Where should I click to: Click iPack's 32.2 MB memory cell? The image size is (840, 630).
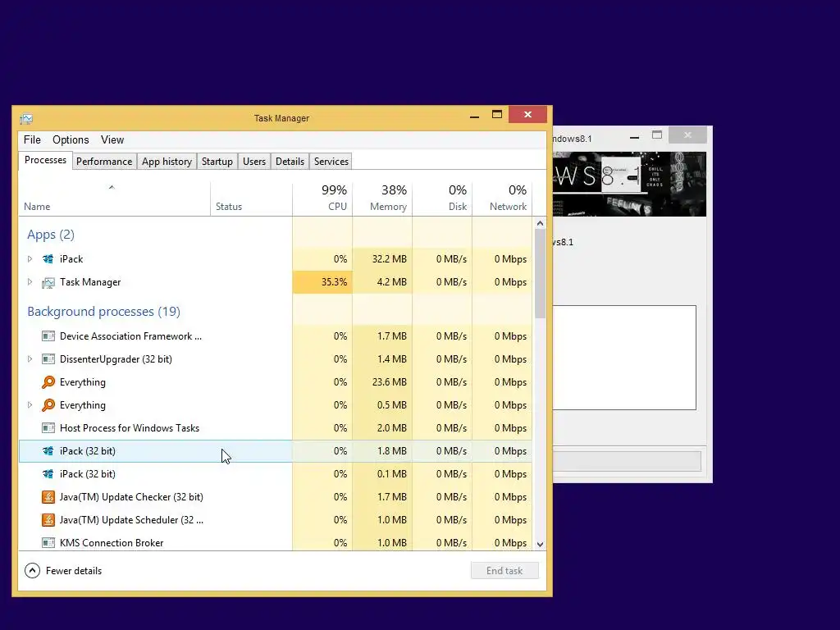(382, 259)
